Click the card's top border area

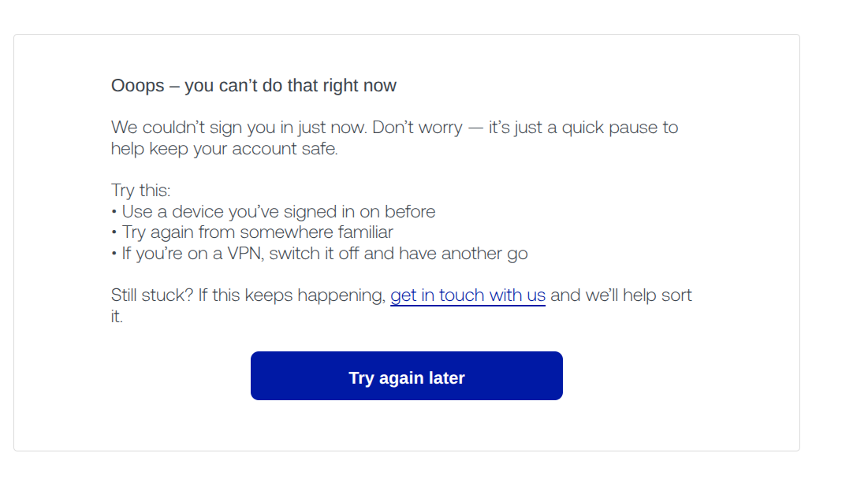pyautogui.click(x=405, y=35)
